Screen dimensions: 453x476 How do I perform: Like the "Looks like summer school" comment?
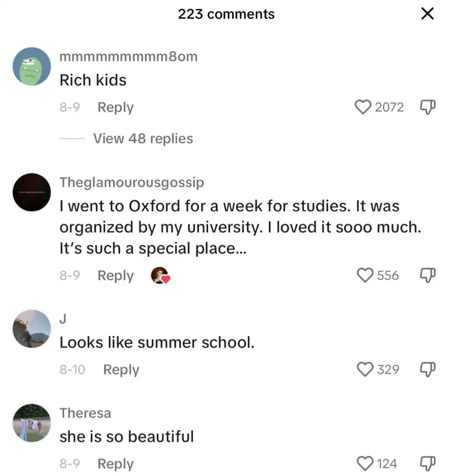[x=365, y=369]
